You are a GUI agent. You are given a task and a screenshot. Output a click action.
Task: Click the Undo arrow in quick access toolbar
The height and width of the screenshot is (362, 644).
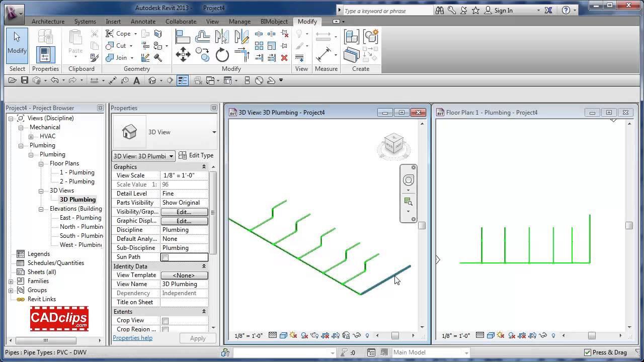[x=54, y=80]
